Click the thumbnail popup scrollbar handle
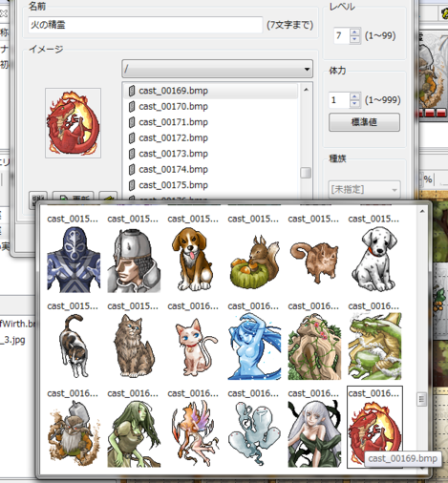 click(x=421, y=399)
